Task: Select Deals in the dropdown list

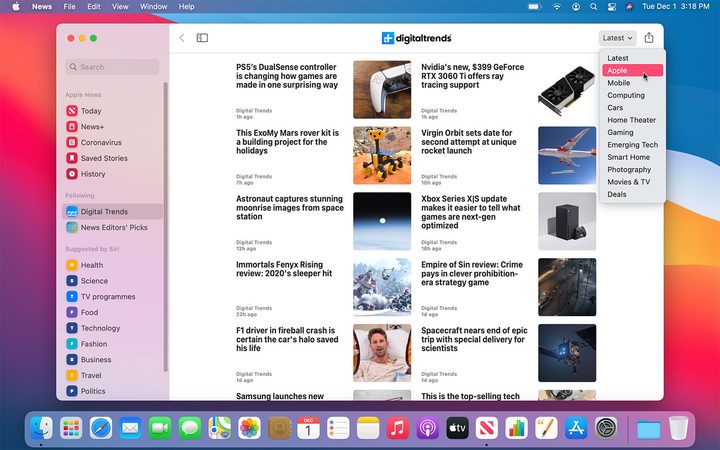Action: pyautogui.click(x=632, y=194)
